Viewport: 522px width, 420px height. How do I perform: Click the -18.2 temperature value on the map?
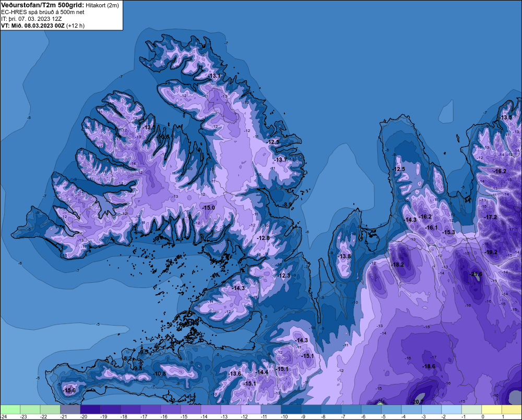[398, 265]
